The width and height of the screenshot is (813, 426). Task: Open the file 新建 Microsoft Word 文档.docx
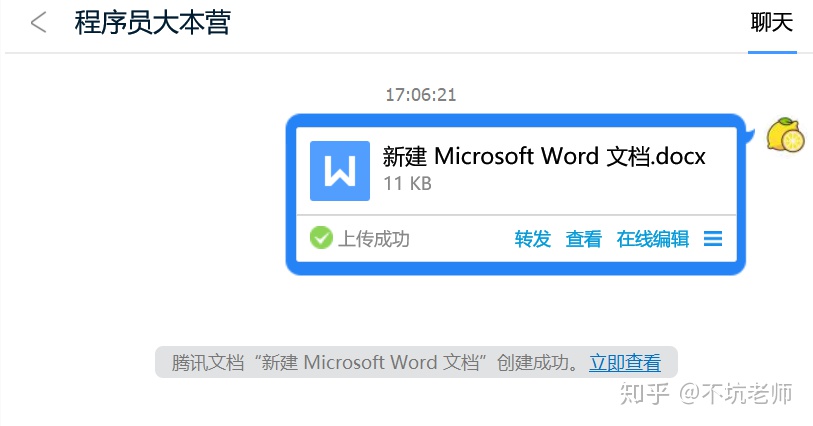[x=544, y=157]
